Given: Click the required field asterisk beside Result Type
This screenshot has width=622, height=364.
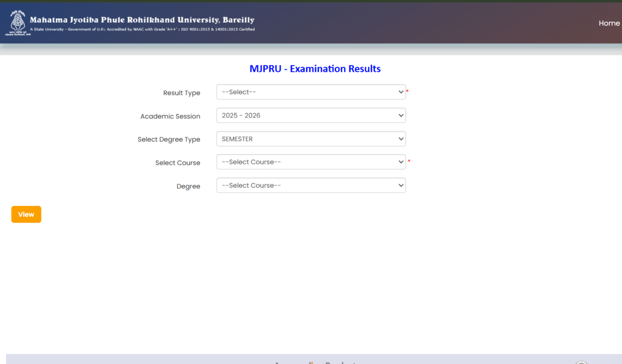Looking at the screenshot, I should [408, 90].
